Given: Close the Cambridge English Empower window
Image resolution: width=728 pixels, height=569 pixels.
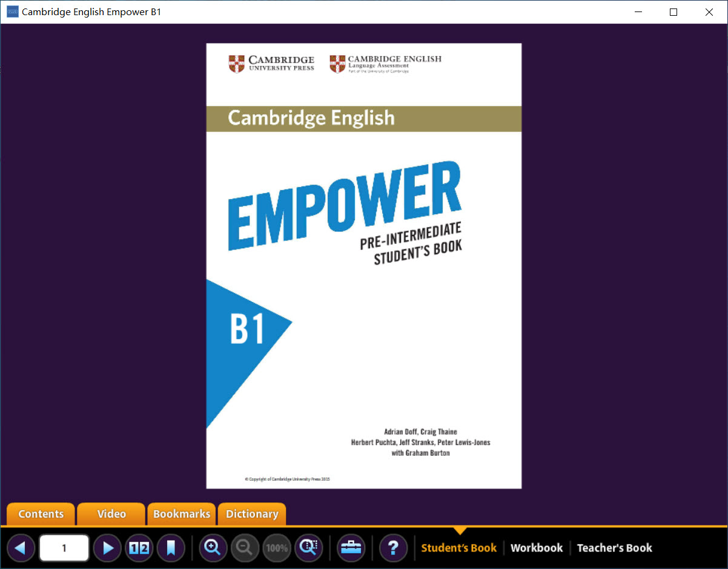Looking at the screenshot, I should (x=709, y=12).
